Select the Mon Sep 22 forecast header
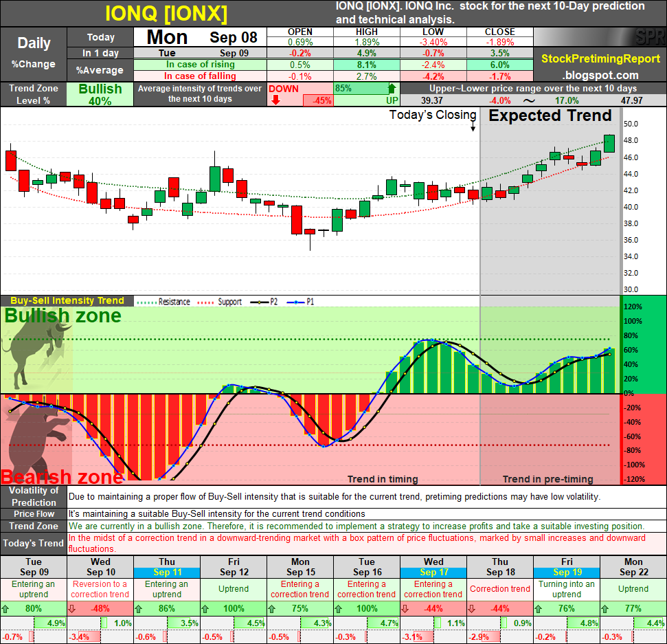Image resolution: width=667 pixels, height=644 pixels. click(633, 567)
